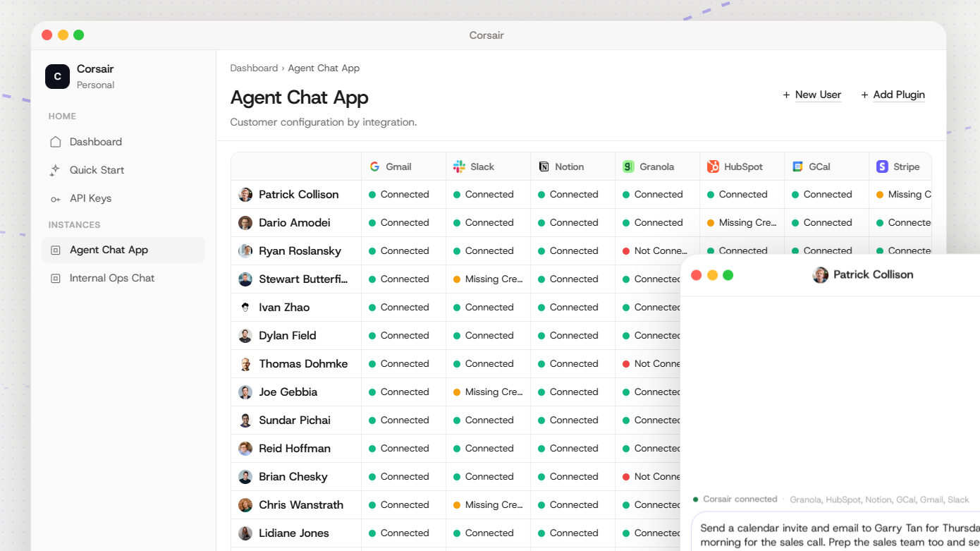Click Joe Gebbia's avatar in the table

245,392
